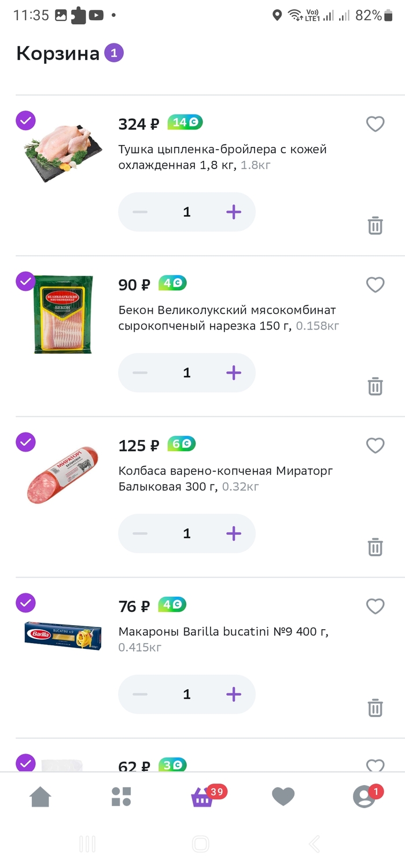Delete the chicken carcass from cart

click(375, 225)
